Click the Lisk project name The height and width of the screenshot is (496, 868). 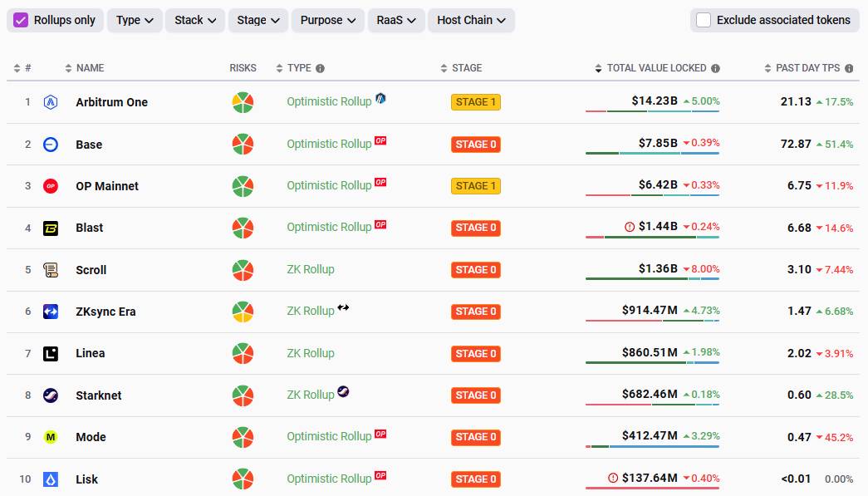coord(87,479)
